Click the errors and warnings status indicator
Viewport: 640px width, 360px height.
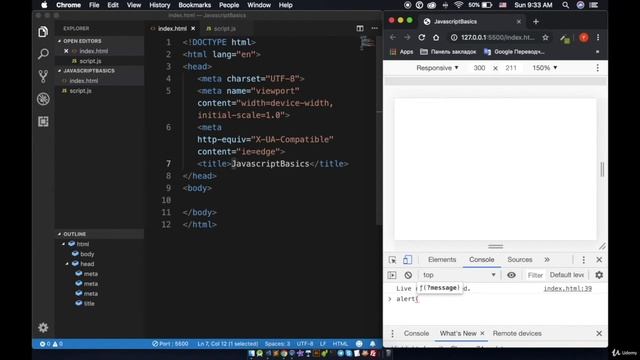point(51,344)
